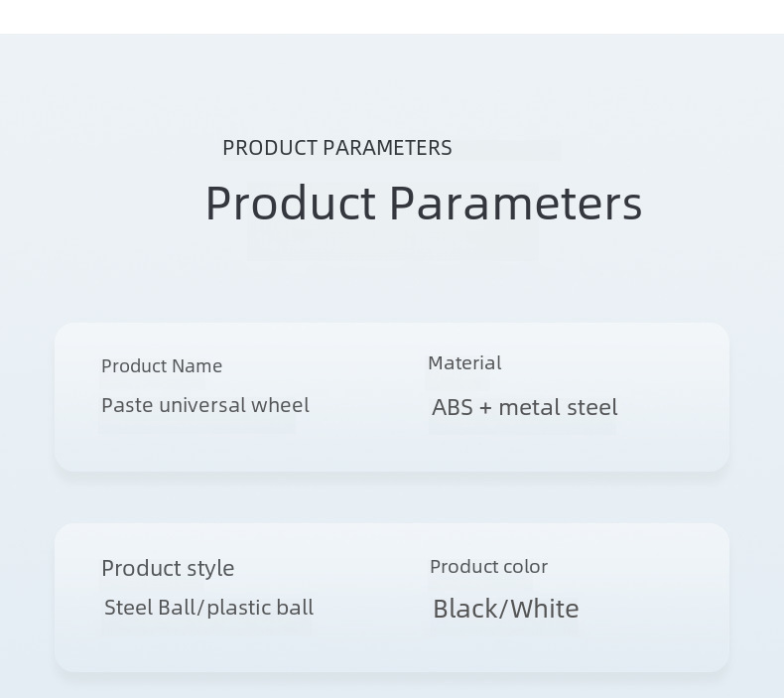Select the Product Name label
The width and height of the screenshot is (784, 698).
[162, 365]
